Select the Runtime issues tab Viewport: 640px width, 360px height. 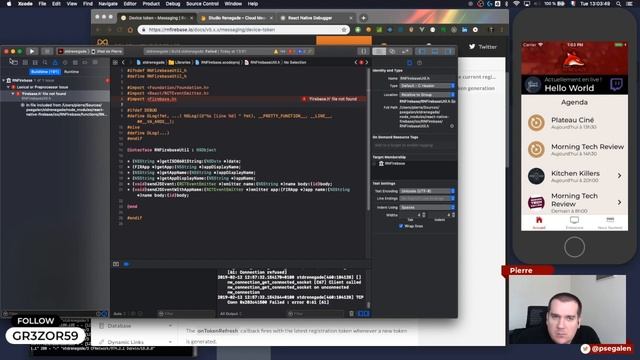click(71, 72)
